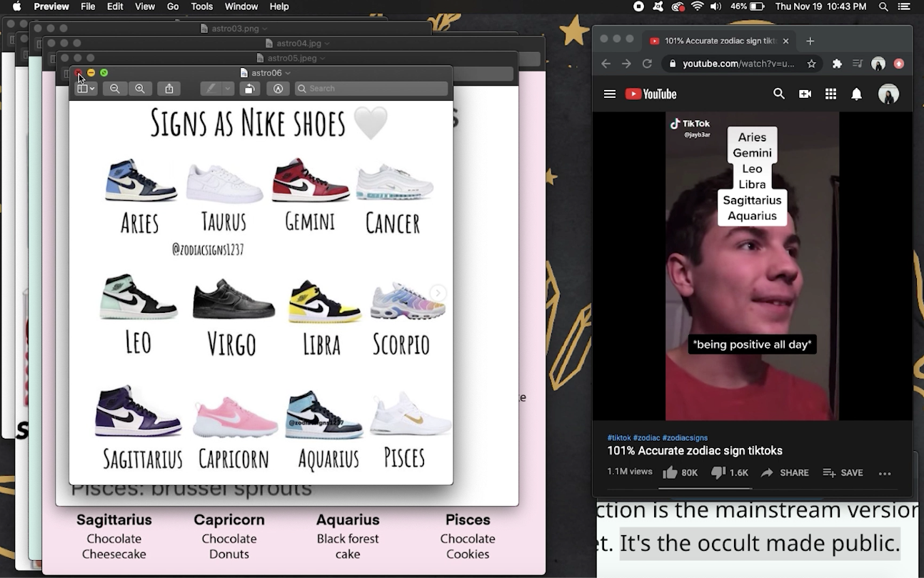The height and width of the screenshot is (578, 924).
Task: Open the YouTube account avatar menu
Action: point(888,94)
